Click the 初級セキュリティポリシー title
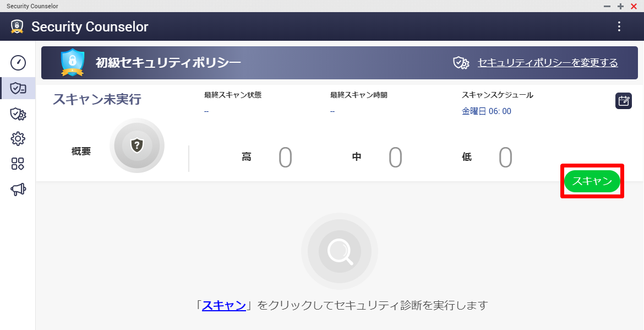Viewport: 644px width, 330px height. tap(168, 62)
